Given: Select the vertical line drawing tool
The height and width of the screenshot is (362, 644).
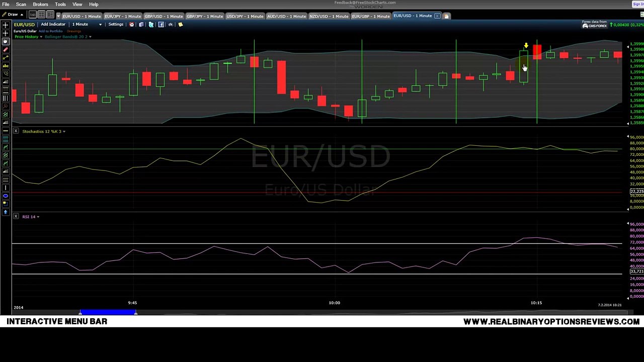Looking at the screenshot, I should (x=6, y=189).
